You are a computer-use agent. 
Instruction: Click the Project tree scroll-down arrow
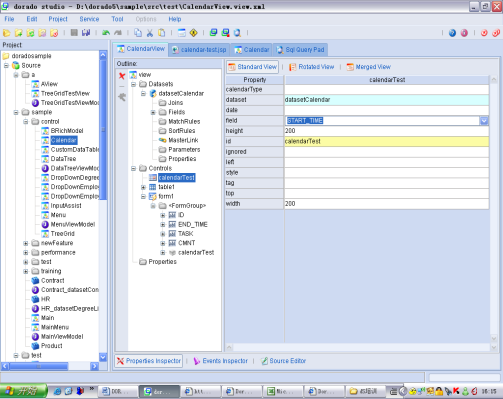(103, 357)
